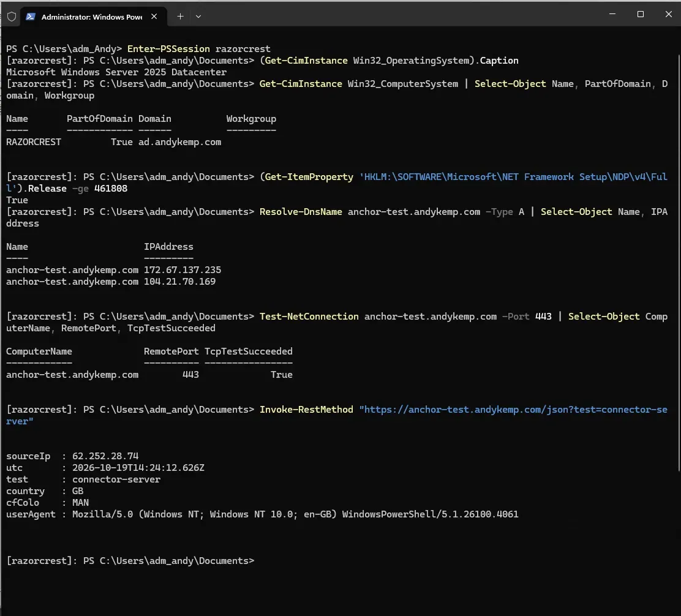This screenshot has height=616, width=681.
Task: Click the Test-NetConnection command text
Action: click(x=309, y=317)
